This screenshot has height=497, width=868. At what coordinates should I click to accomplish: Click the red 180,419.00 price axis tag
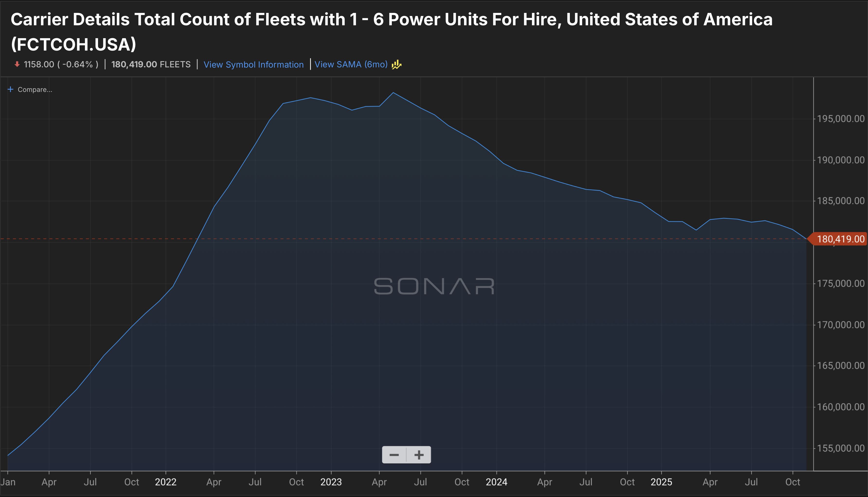click(840, 239)
